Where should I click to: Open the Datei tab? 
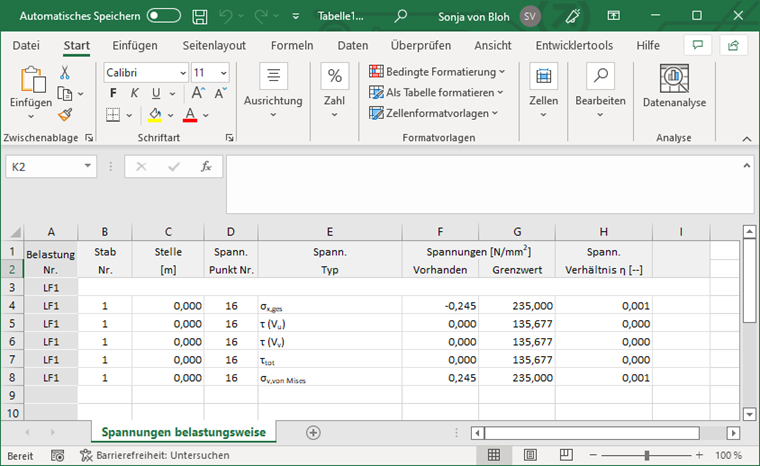26,46
